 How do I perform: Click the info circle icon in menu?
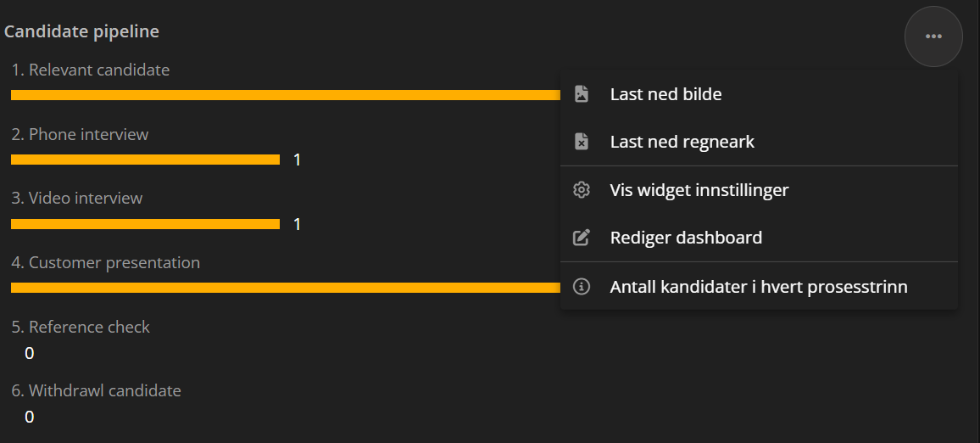point(582,287)
